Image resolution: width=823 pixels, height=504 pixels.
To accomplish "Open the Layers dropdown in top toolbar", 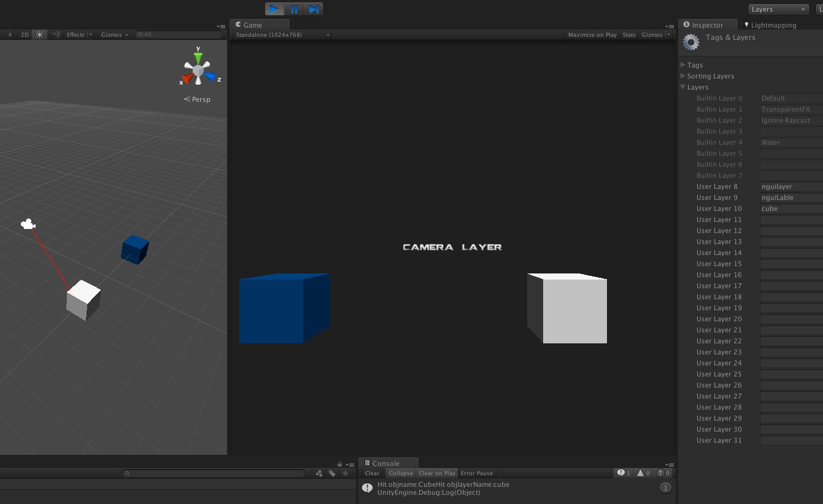I will tap(779, 9).
